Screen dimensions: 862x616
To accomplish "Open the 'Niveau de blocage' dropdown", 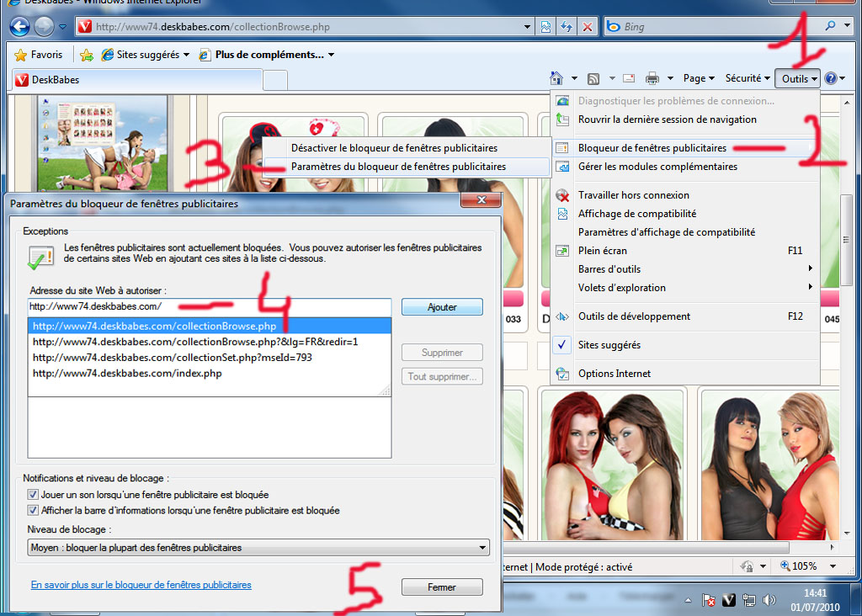I will point(257,548).
